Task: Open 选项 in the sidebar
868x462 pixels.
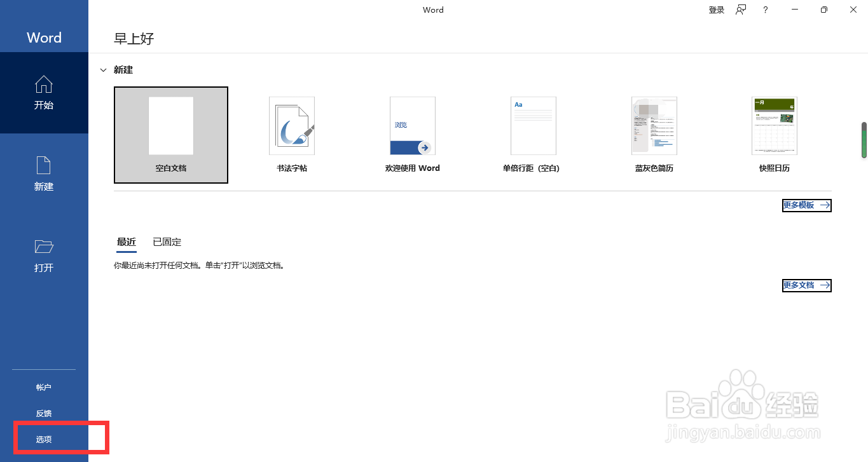Action: 44,439
